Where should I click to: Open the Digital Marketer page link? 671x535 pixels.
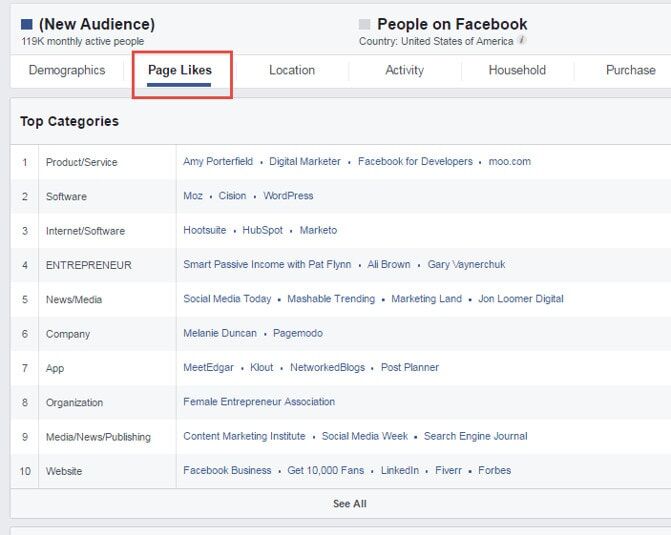tap(305, 161)
